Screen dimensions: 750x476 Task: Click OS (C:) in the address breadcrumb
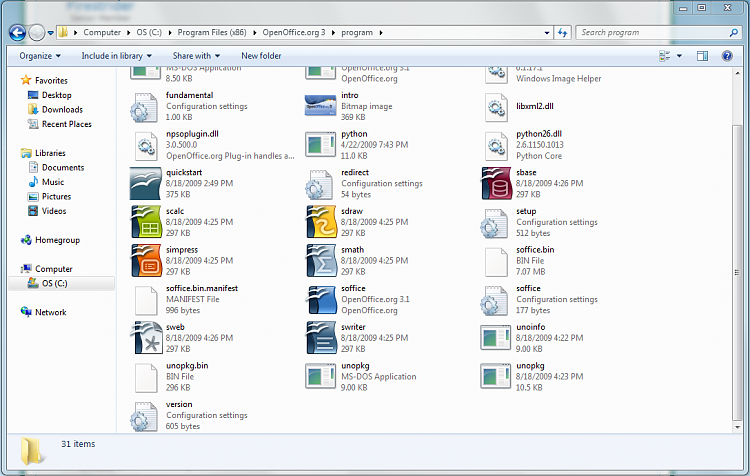click(x=149, y=33)
